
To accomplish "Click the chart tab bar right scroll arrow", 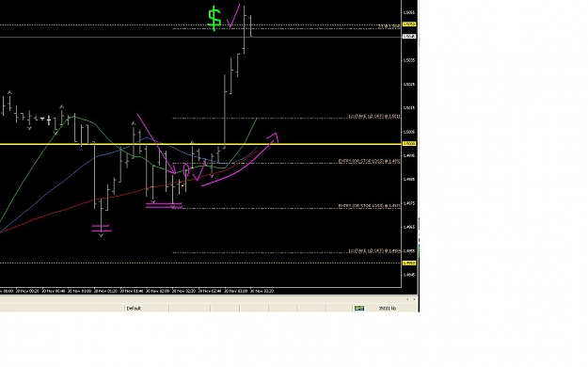I will 414,299.
